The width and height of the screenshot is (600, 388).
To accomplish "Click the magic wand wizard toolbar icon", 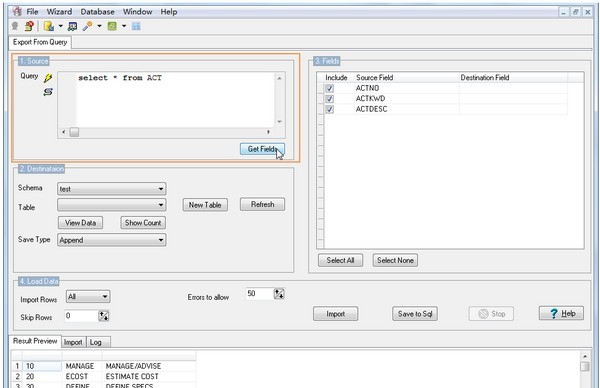I will tap(88, 26).
